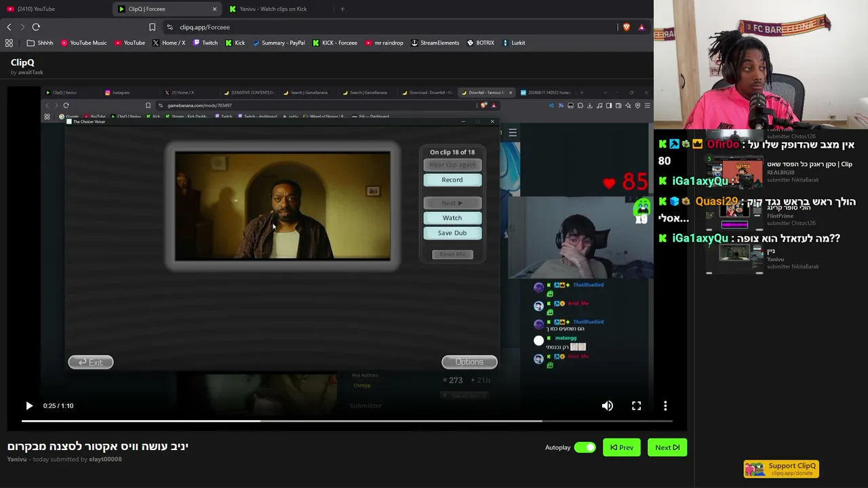
Task: Select the ClipQ | Forceee tab
Action: pyautogui.click(x=168, y=9)
